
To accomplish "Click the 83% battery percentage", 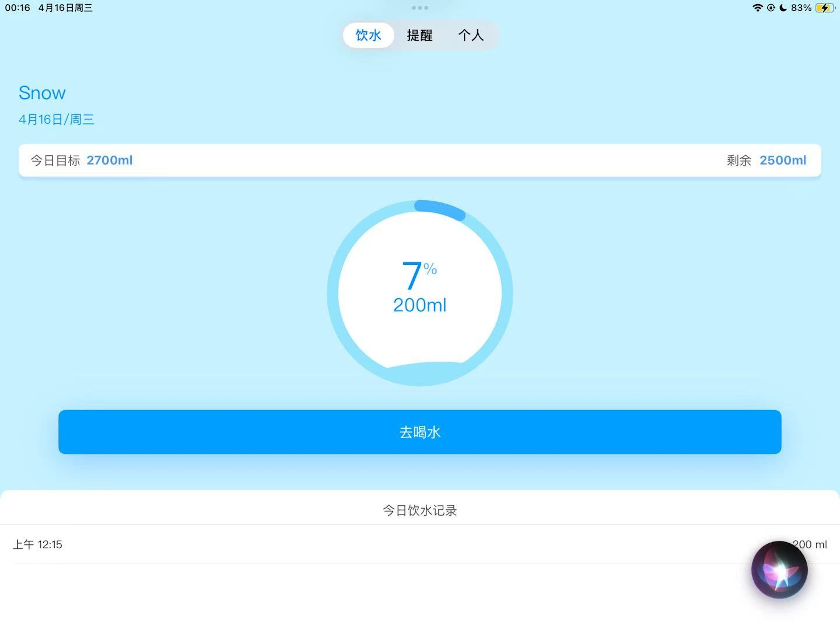I will pos(801,8).
